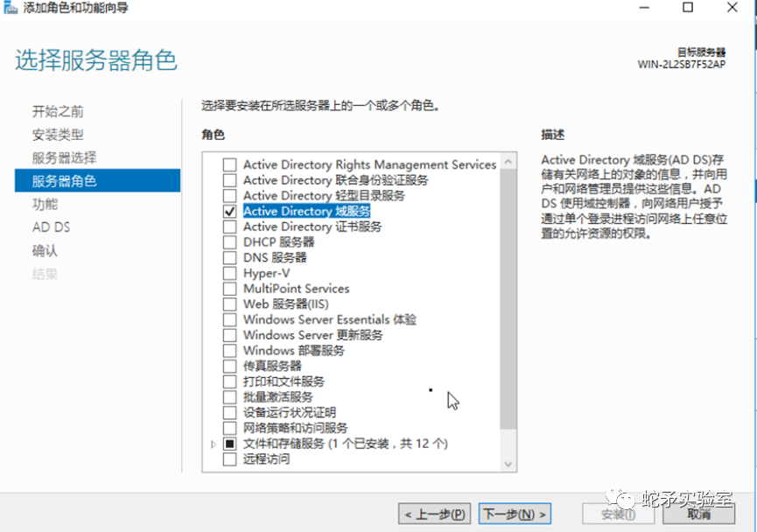
Task: Check 打印和文件服务 role
Action: coord(230,381)
